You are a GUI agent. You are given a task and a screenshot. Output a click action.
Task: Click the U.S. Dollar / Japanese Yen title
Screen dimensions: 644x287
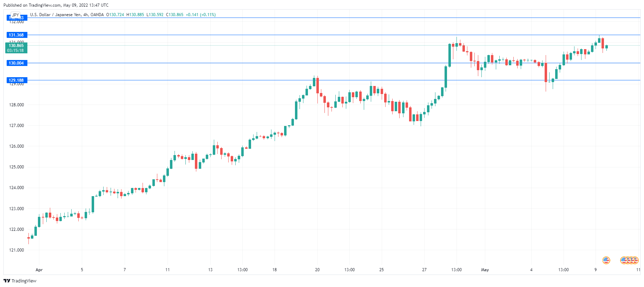pyautogui.click(x=55, y=15)
